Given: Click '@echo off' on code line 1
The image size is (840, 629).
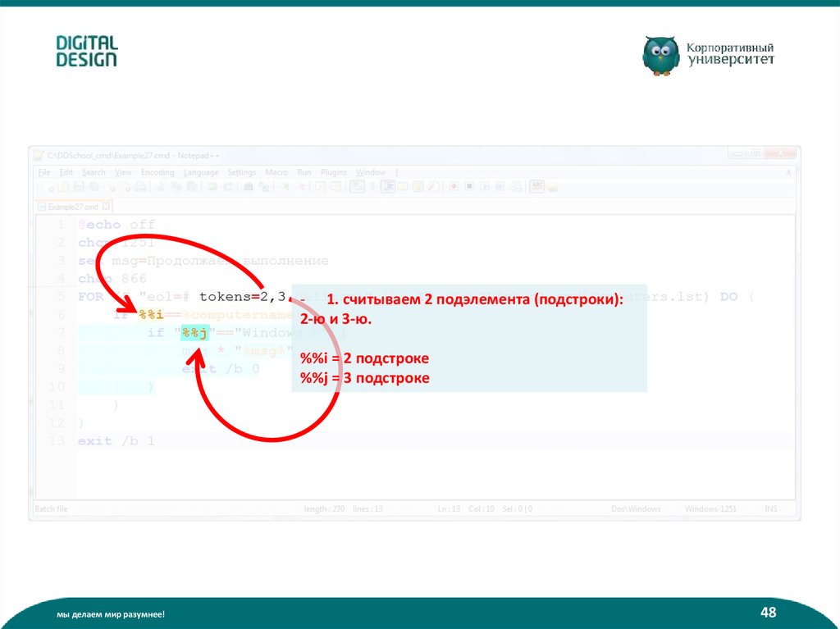Looking at the screenshot, I should 116,225.
